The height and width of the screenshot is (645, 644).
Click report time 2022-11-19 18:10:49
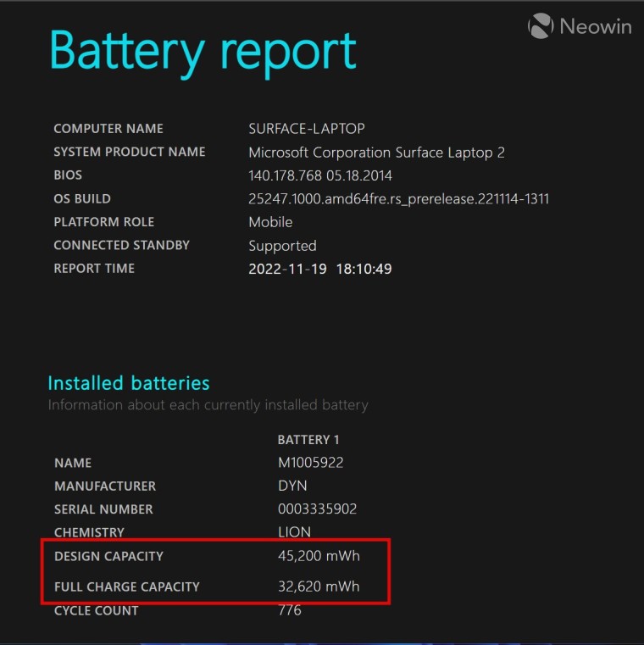[x=320, y=269]
